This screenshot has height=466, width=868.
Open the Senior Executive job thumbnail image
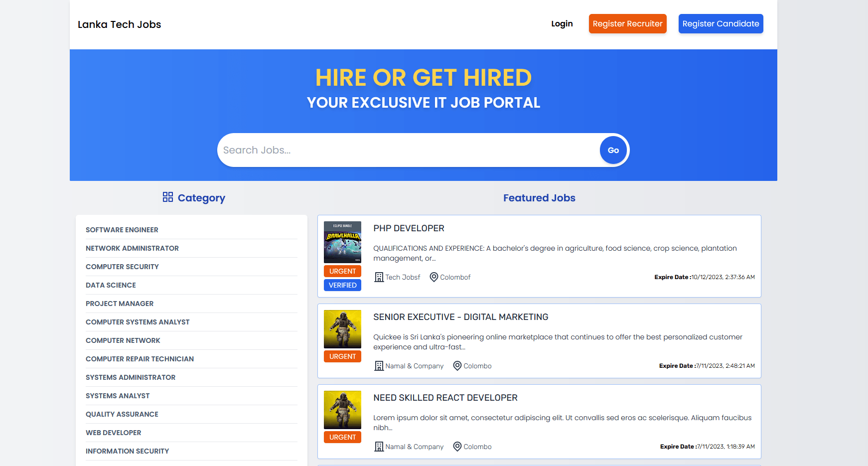click(x=342, y=329)
